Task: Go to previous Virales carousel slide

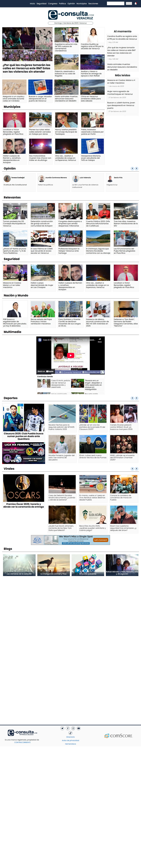Action: [132, 469]
